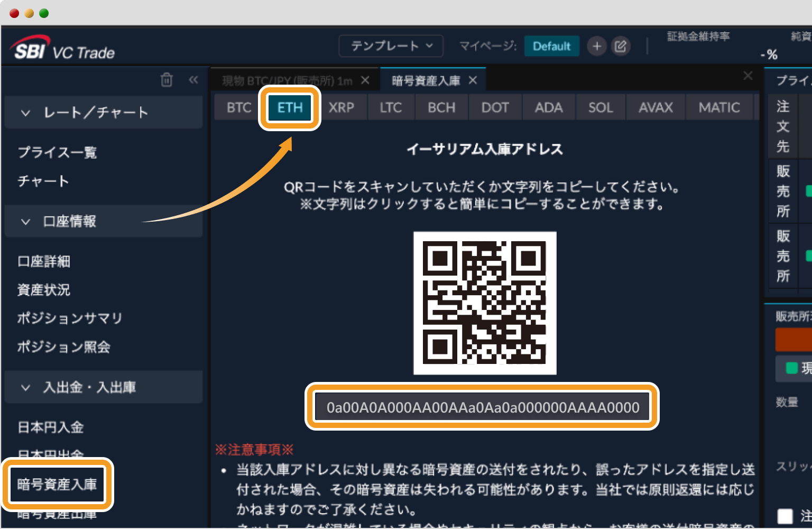The width and height of the screenshot is (812, 529).
Task: Click the 注文先 column header
Action: point(783,126)
